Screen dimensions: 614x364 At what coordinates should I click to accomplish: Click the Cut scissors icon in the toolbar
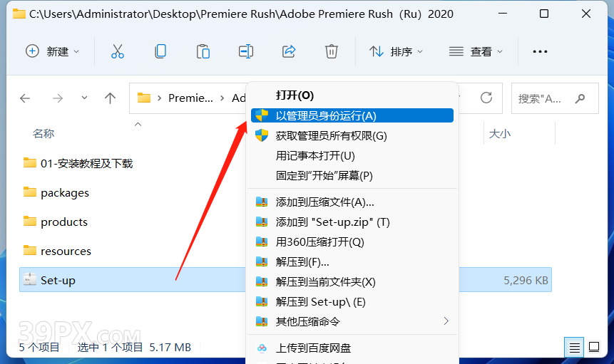click(x=118, y=51)
